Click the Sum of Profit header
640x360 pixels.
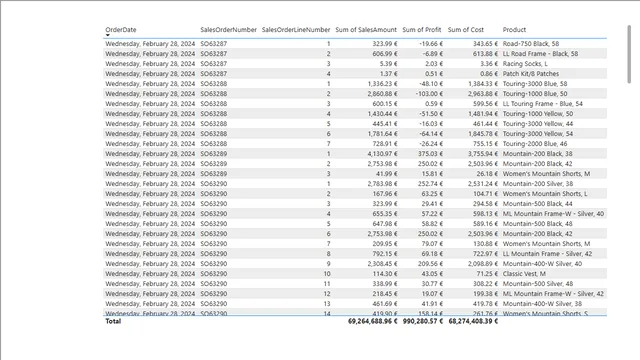point(422,30)
